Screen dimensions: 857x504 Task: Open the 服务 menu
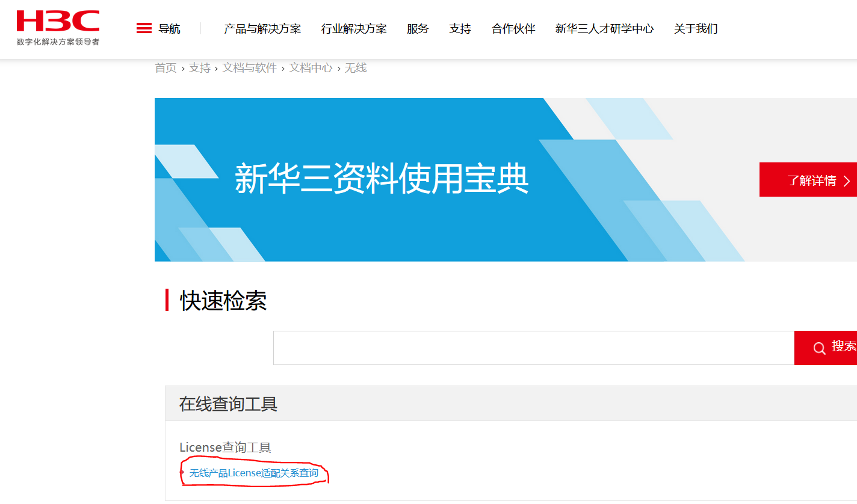point(418,28)
